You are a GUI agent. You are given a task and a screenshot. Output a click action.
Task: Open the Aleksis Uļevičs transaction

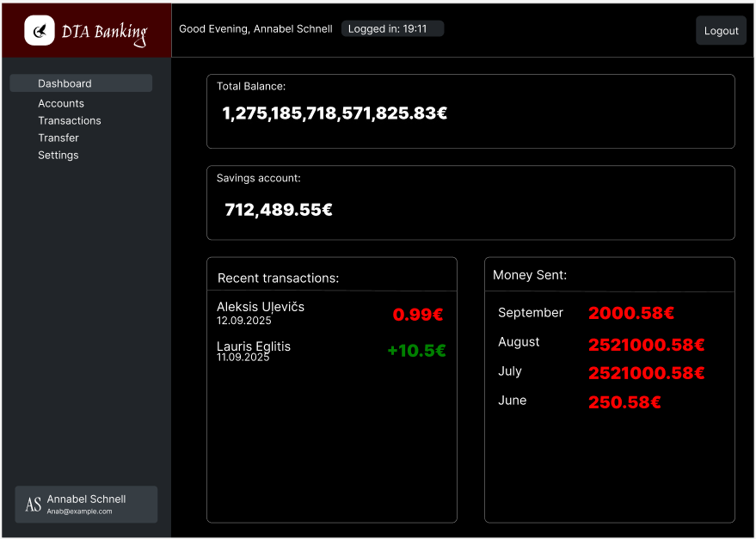pyautogui.click(x=261, y=313)
